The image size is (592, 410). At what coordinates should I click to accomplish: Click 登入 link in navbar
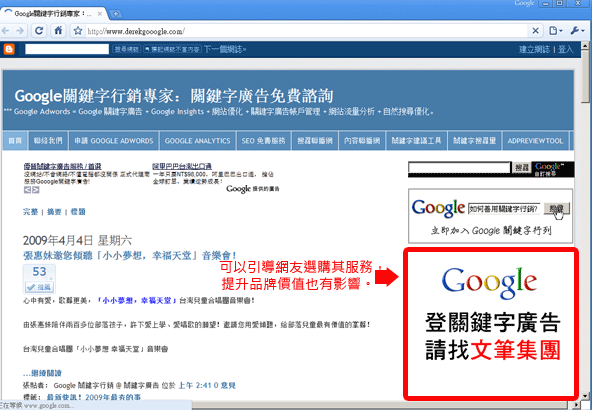point(565,49)
